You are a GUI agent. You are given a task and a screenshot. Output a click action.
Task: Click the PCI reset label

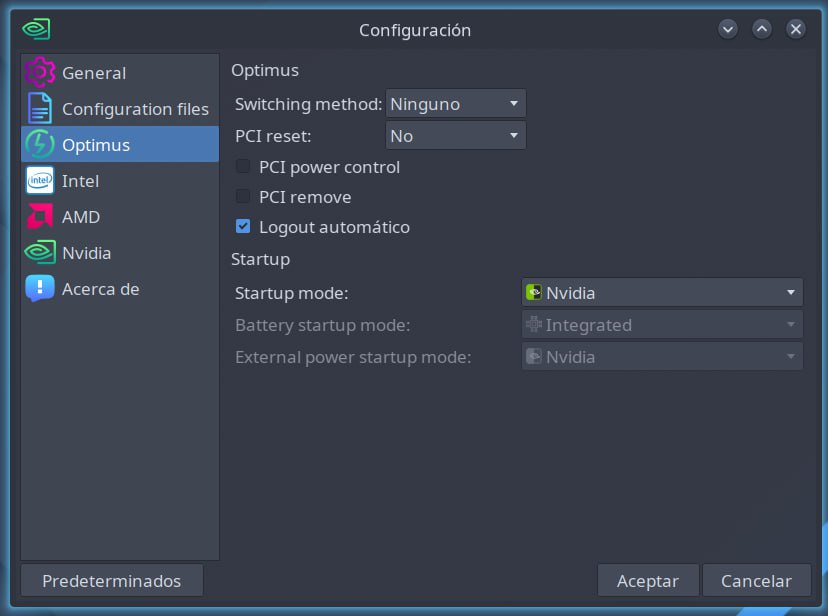coord(273,136)
